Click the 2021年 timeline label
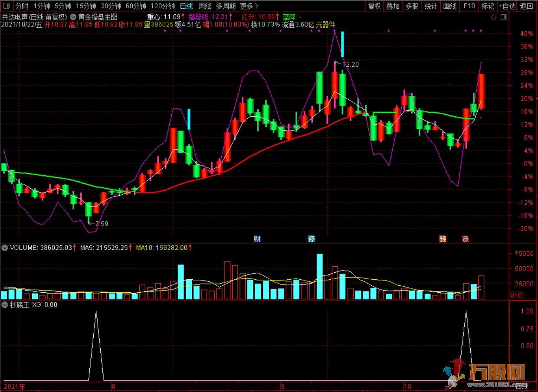Screen dimensions: 538x392 point(15,386)
